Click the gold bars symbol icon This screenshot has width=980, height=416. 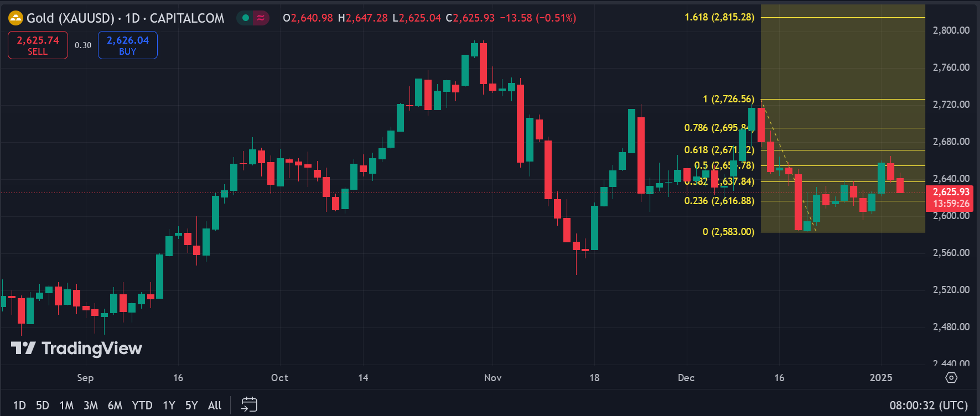(15, 18)
